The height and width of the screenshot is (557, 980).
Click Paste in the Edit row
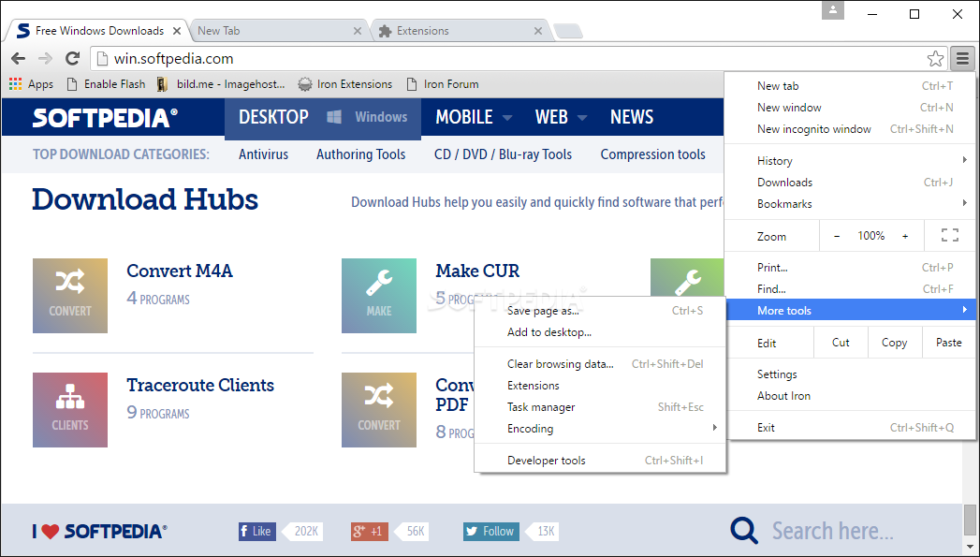pos(949,343)
